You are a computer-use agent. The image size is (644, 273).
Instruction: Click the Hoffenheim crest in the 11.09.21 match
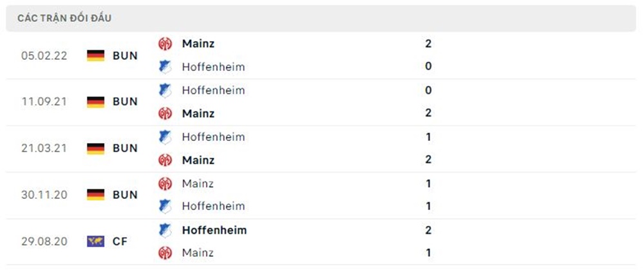pos(166,90)
